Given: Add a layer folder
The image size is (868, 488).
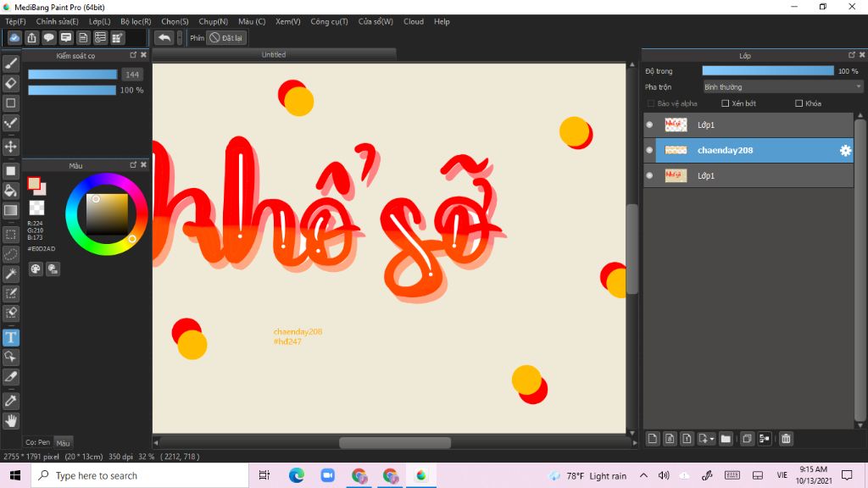Looking at the screenshot, I should (726, 439).
